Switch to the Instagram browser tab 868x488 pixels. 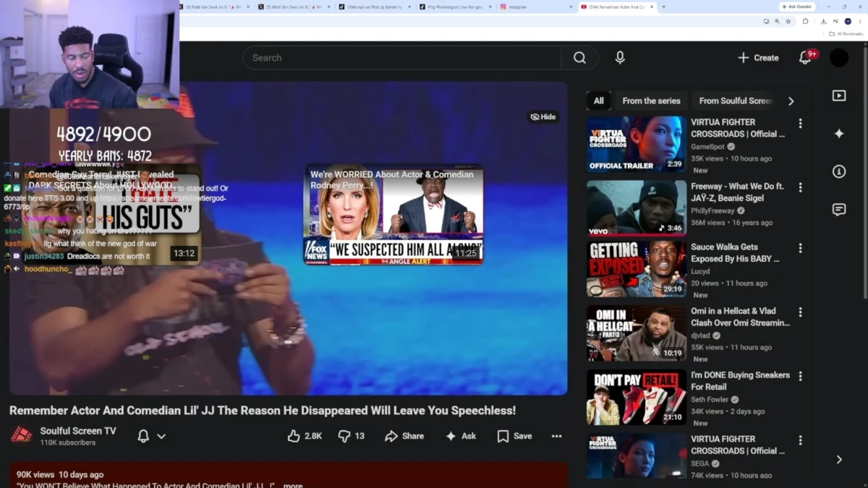point(534,7)
